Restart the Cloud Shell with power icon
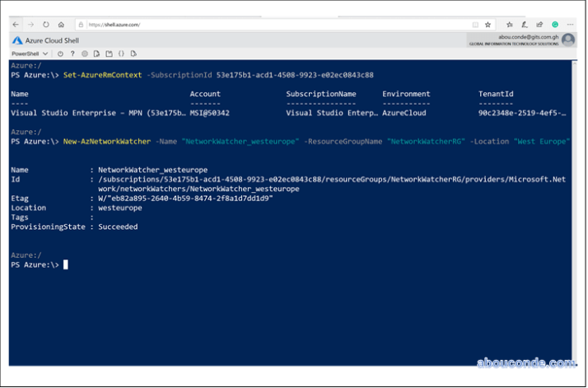588x388 pixels. pyautogui.click(x=60, y=54)
